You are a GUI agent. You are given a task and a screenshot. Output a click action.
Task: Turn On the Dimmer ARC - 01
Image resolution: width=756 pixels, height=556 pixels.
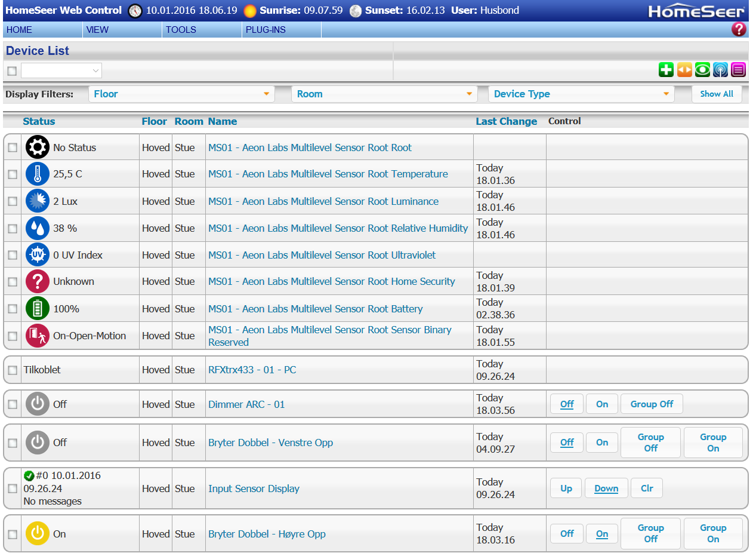(602, 404)
